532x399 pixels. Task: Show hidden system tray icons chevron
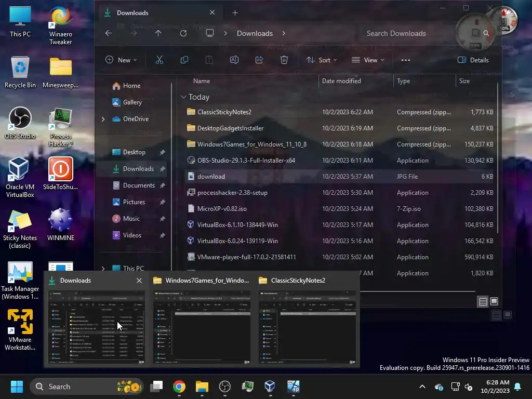tap(422, 387)
